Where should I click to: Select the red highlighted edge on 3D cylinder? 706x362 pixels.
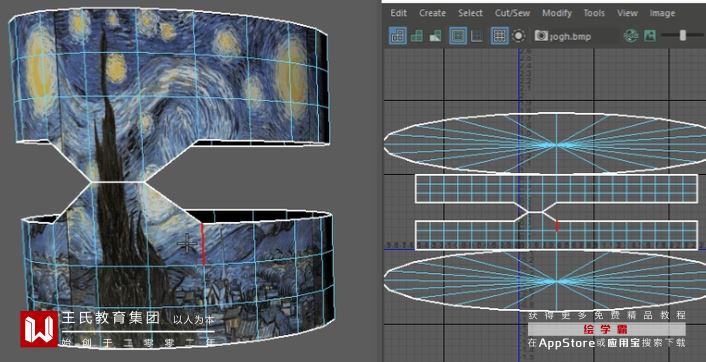[203, 244]
